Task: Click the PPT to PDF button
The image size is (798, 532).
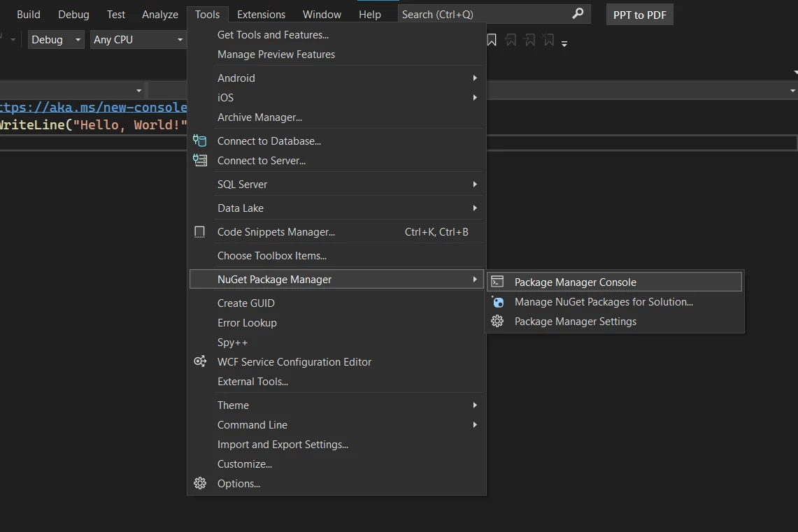Action: 639,15
